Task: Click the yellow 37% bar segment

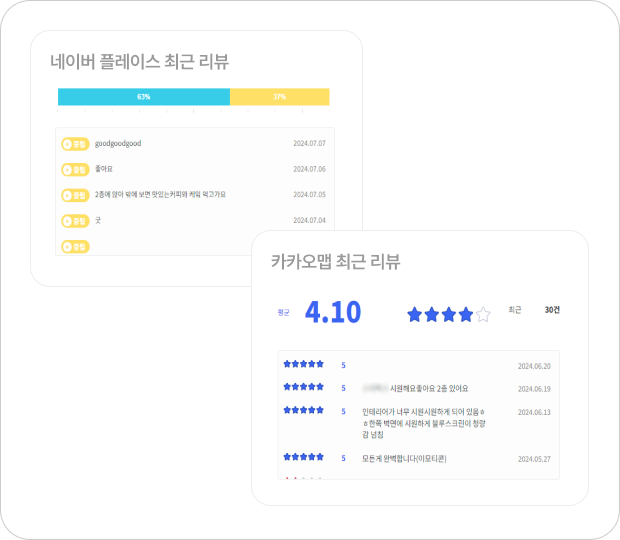Action: pos(279,97)
